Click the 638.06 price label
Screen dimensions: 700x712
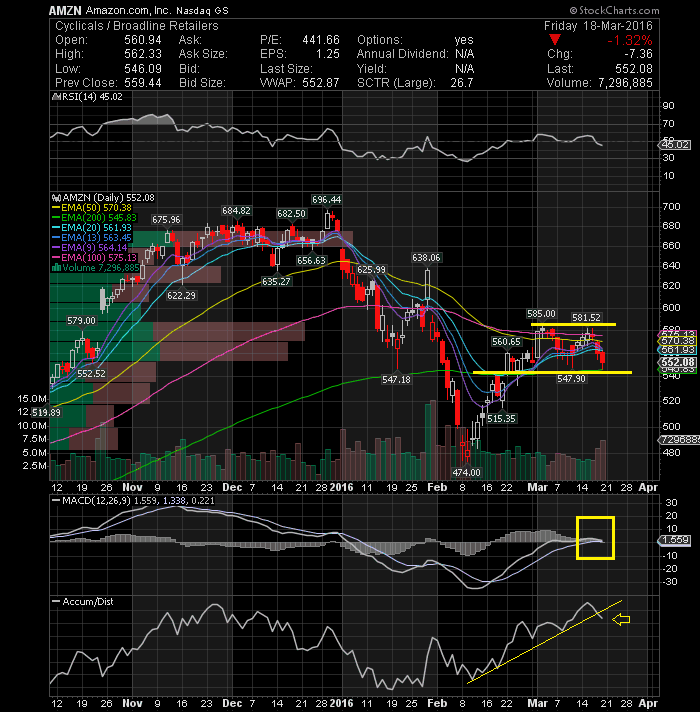coord(426,258)
